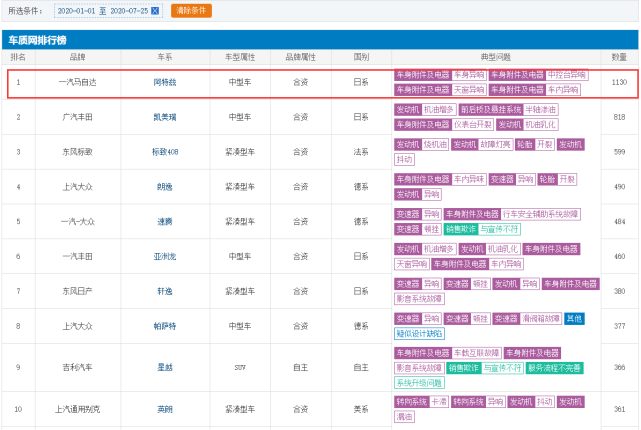Click the 排名 column header
641x430 pixels.
(18, 57)
